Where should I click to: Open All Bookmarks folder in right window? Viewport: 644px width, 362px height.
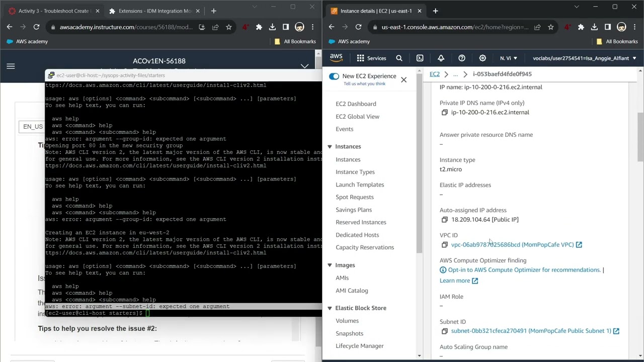tap(617, 41)
